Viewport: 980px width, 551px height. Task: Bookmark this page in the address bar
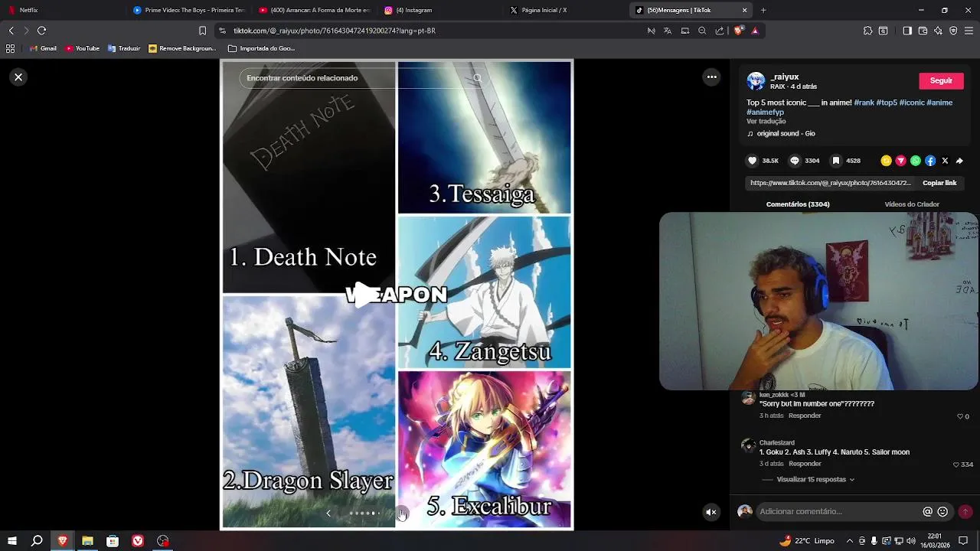point(202,31)
